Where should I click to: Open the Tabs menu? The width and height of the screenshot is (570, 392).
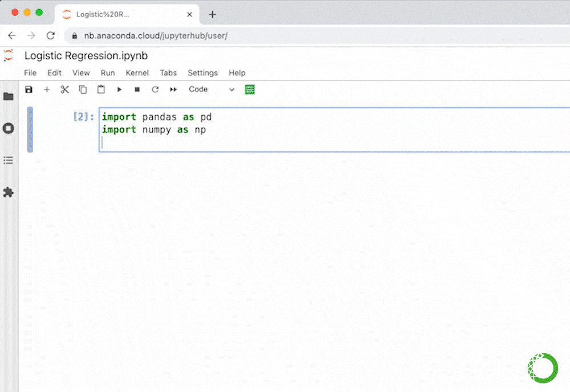[x=168, y=73]
